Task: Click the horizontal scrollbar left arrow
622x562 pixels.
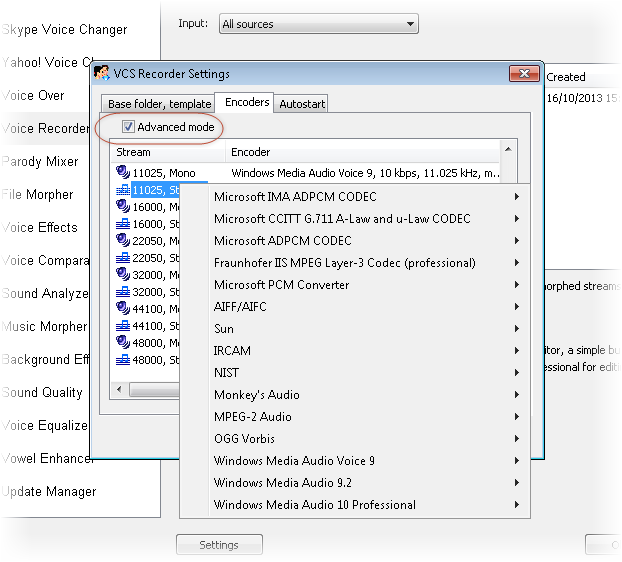Action: [x=119, y=389]
